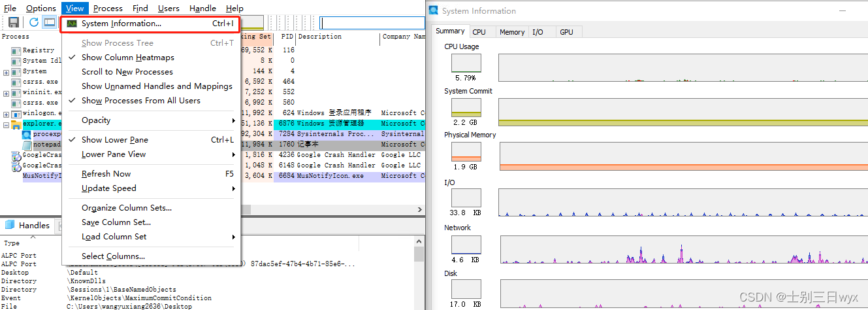Expand the winlogon.exe tree node
The image size is (868, 310).
coord(6,114)
